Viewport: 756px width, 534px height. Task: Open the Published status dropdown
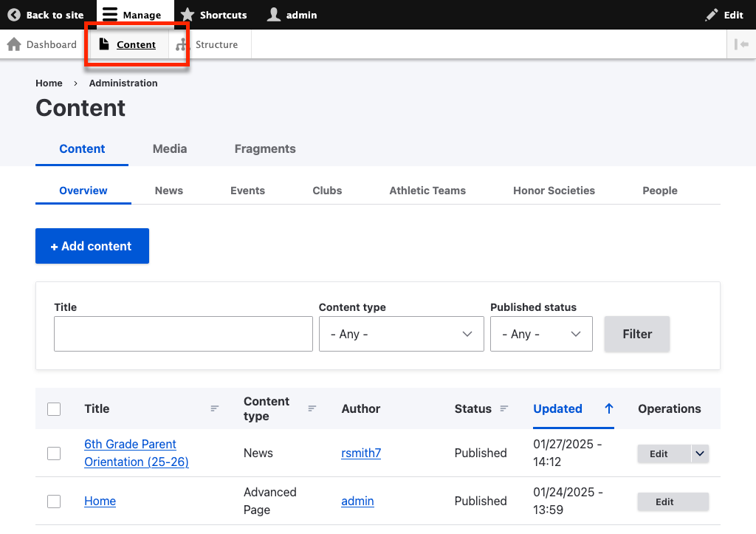pyautogui.click(x=541, y=334)
